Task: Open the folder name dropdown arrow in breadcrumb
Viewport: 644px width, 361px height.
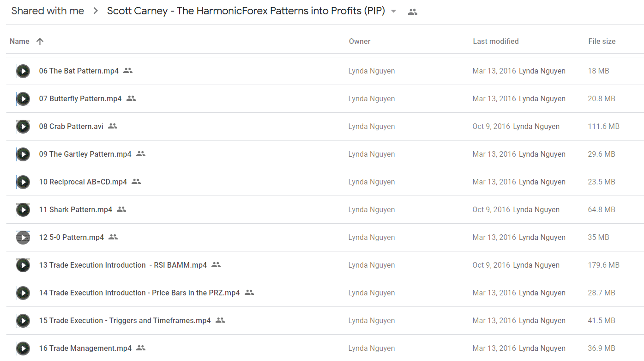Action: point(393,11)
